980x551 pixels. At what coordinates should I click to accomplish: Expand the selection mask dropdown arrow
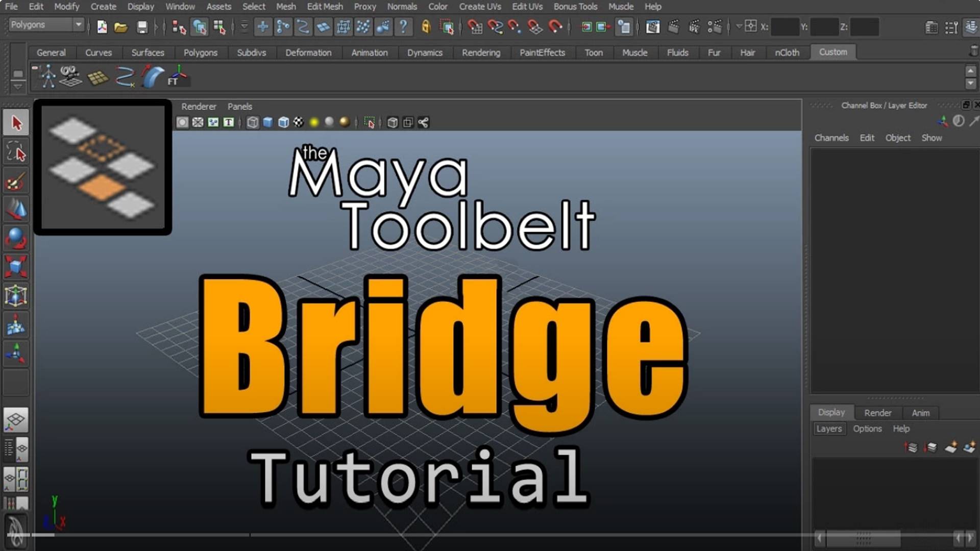[244, 27]
